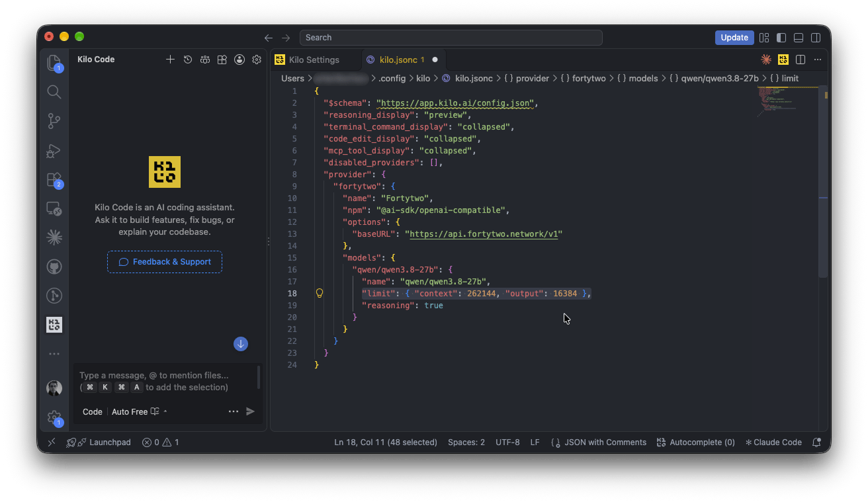Click the title bar Search field

[451, 38]
